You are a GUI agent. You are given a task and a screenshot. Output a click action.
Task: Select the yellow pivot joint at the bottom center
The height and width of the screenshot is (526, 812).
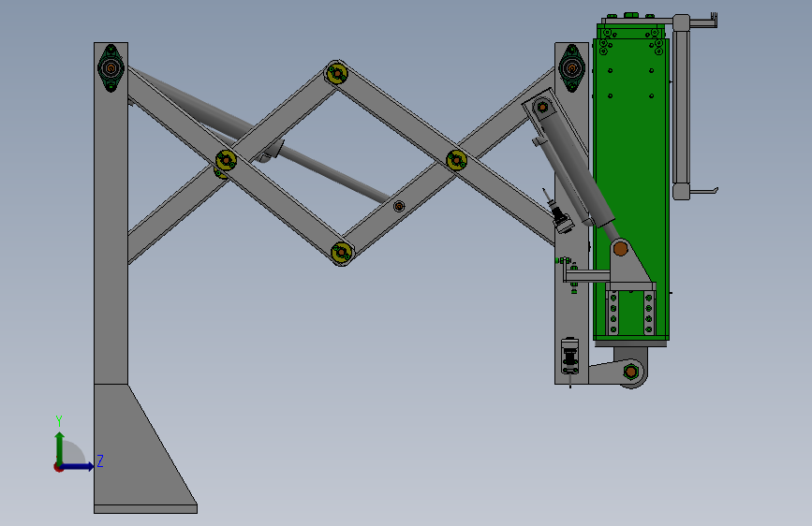tap(341, 253)
